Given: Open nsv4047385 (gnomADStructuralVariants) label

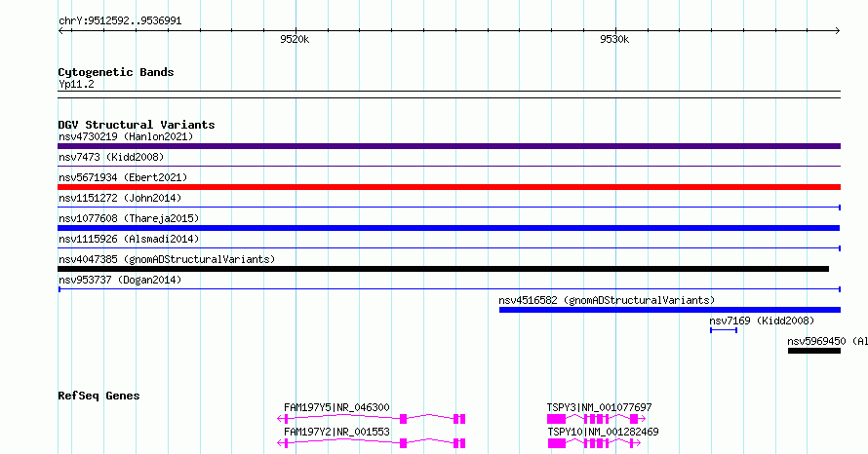Looking at the screenshot, I should (x=167, y=259).
